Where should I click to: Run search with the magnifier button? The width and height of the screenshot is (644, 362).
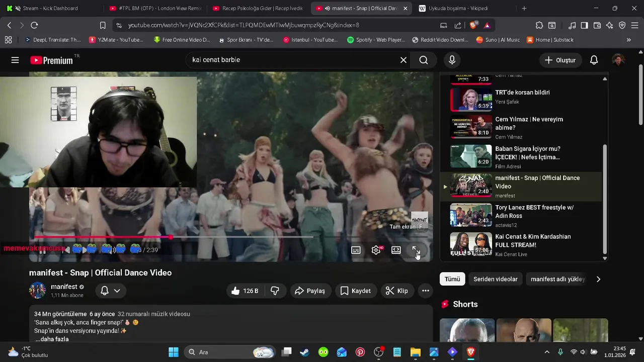424,60
